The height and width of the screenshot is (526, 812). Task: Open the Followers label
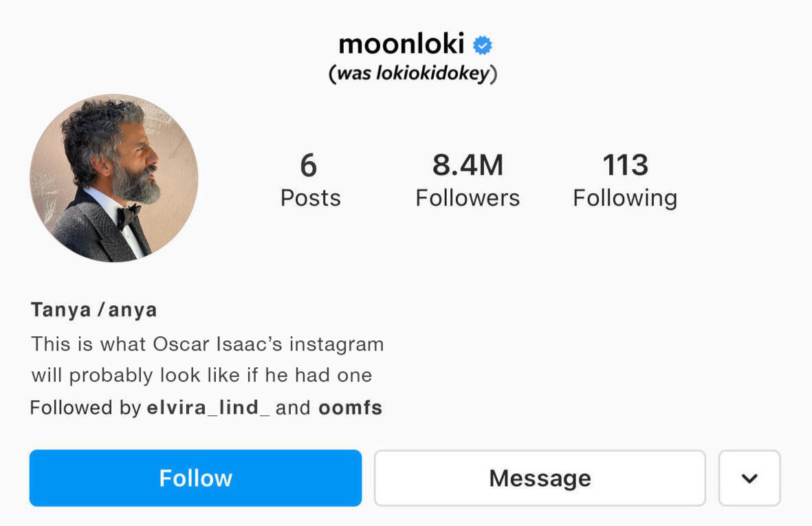pyautogui.click(x=468, y=198)
